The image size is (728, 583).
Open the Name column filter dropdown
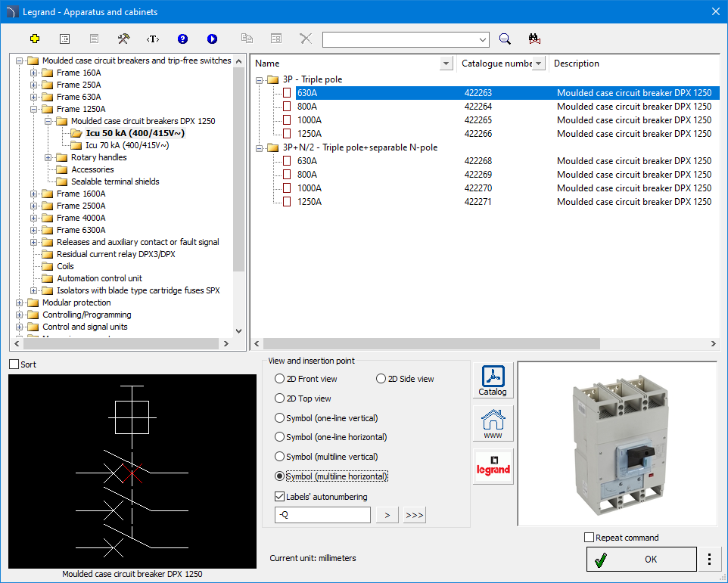pos(446,64)
